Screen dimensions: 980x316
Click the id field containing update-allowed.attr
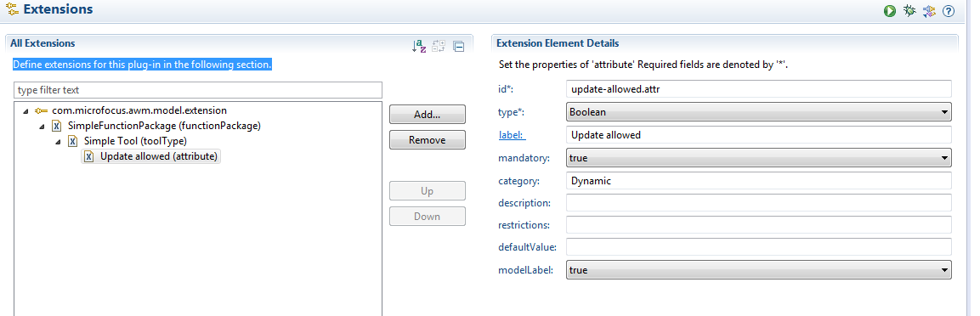tap(759, 89)
